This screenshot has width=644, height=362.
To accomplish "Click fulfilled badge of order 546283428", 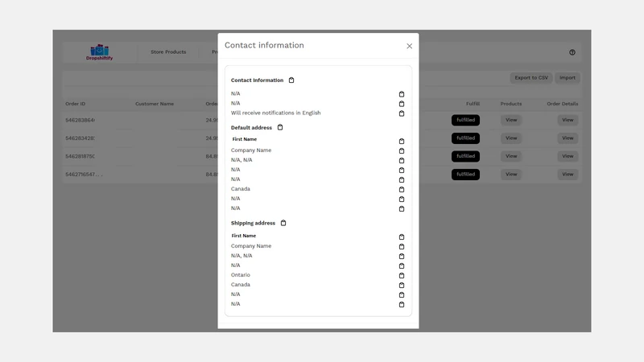I will click(465, 138).
